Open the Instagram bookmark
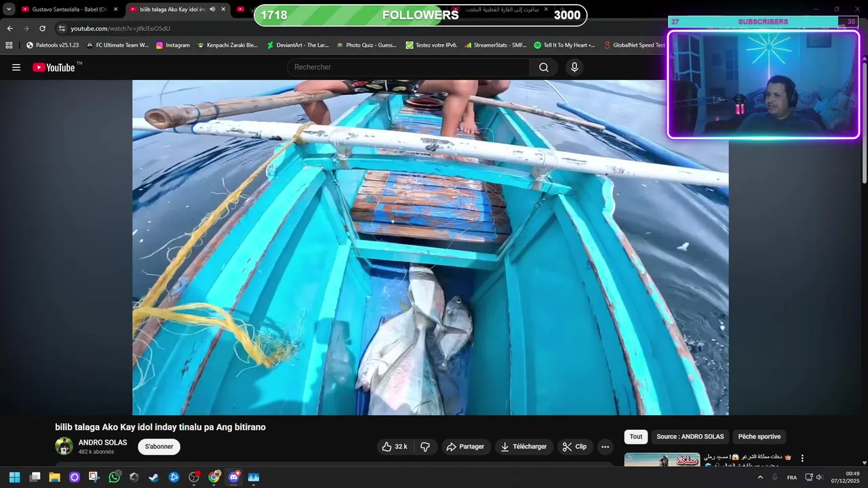The width and height of the screenshot is (868, 488). (173, 45)
